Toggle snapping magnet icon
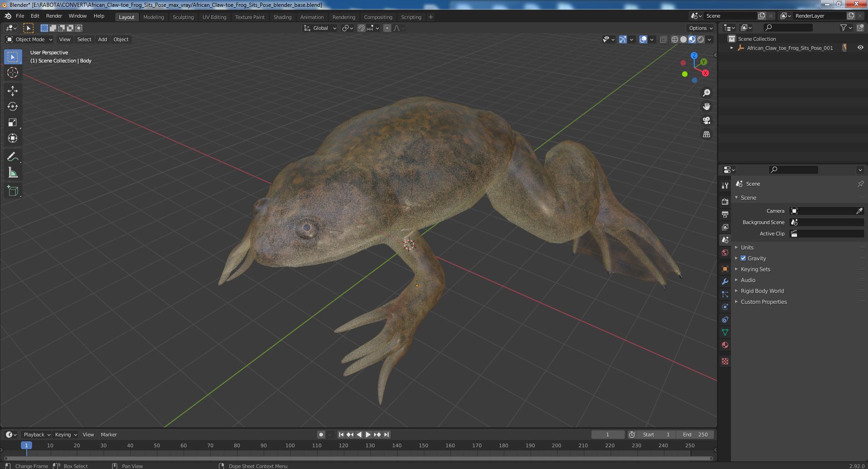Image resolution: width=868 pixels, height=469 pixels. tap(361, 28)
